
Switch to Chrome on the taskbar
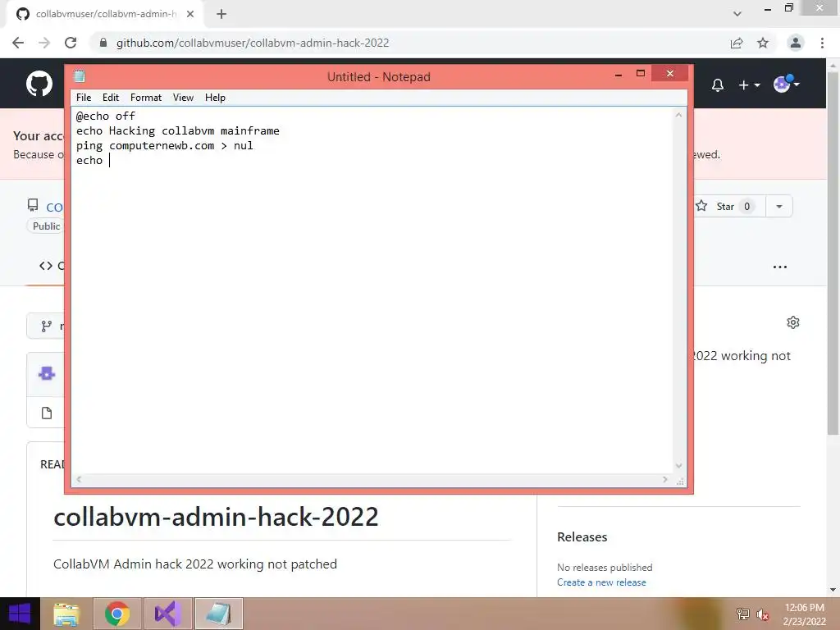coord(117,614)
